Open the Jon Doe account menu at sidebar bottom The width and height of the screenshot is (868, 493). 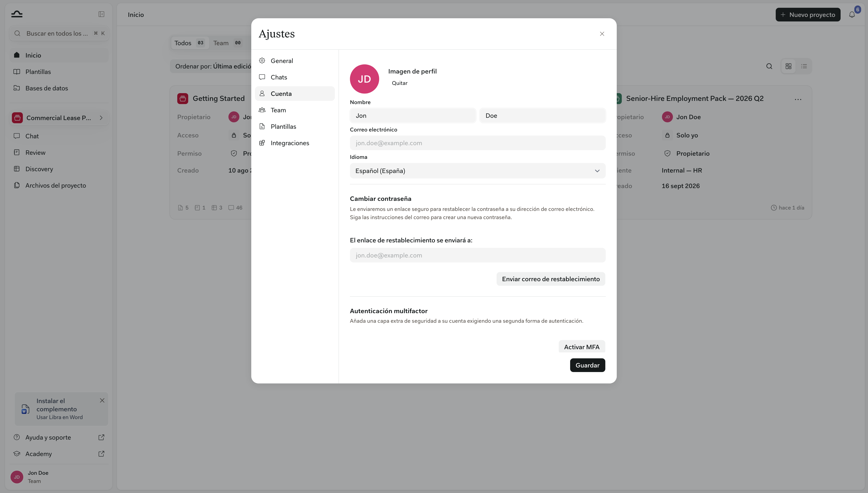pos(59,477)
